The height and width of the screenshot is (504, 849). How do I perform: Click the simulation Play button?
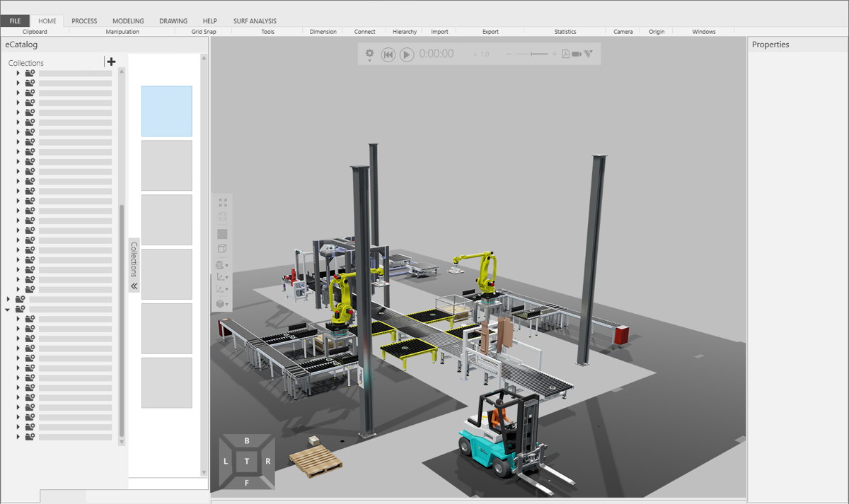407,54
